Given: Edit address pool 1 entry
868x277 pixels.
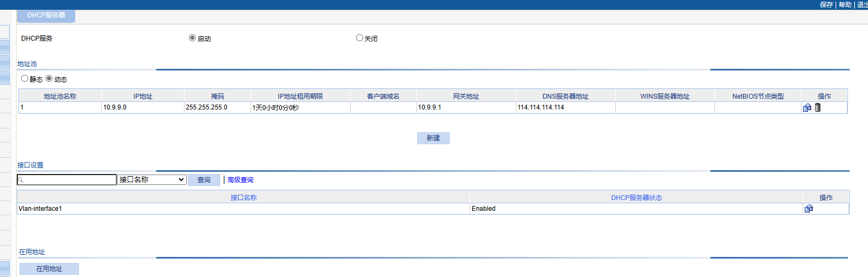Looking at the screenshot, I should tap(807, 108).
